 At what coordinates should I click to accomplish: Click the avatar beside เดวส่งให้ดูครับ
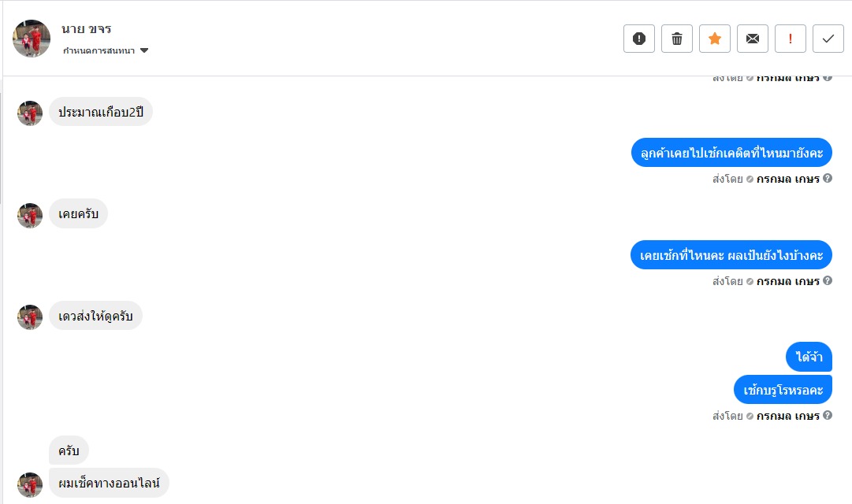[x=30, y=317]
